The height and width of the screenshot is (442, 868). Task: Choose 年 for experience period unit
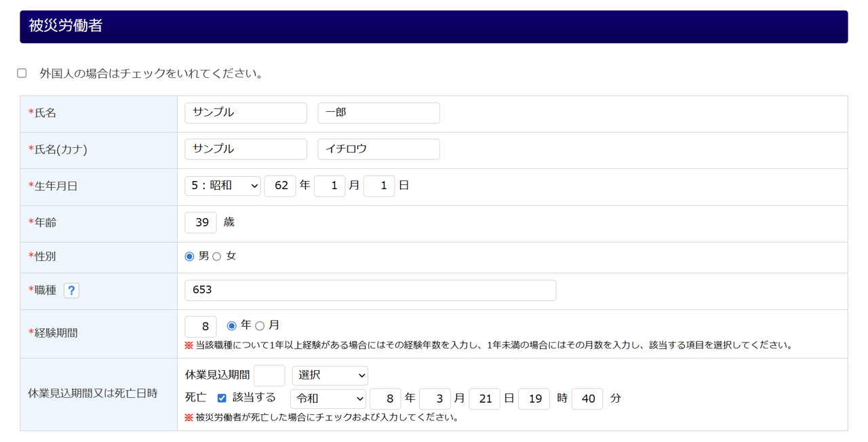(x=232, y=326)
